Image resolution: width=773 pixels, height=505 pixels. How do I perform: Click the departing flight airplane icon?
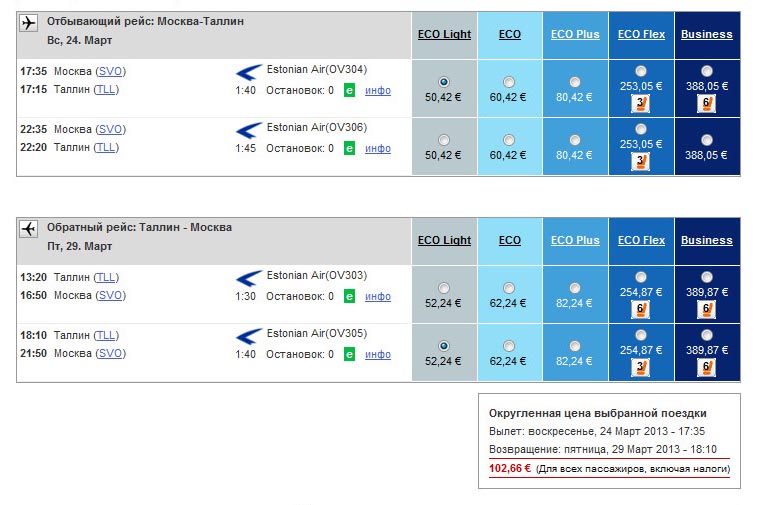29,23
